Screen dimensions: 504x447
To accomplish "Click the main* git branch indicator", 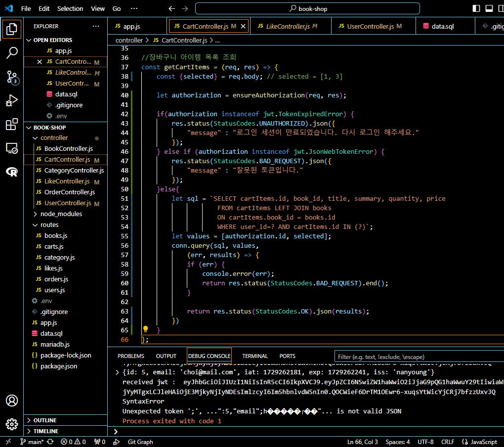I will (32, 442).
